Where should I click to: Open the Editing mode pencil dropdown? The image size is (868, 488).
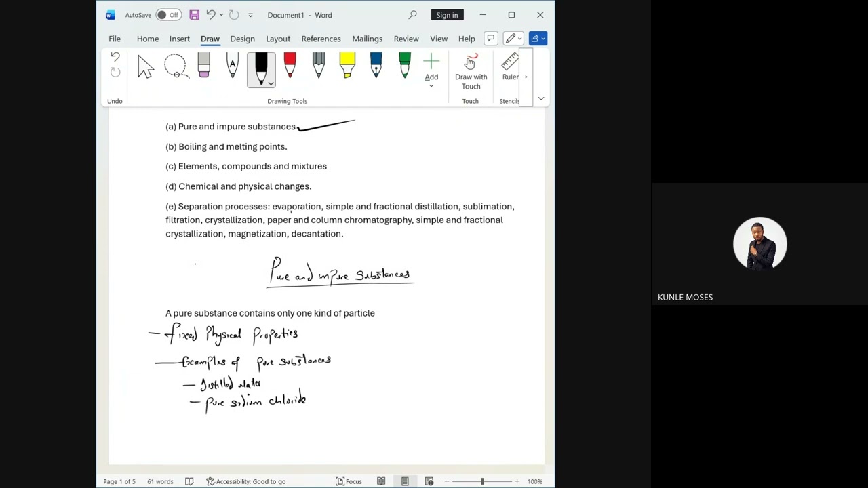click(513, 39)
